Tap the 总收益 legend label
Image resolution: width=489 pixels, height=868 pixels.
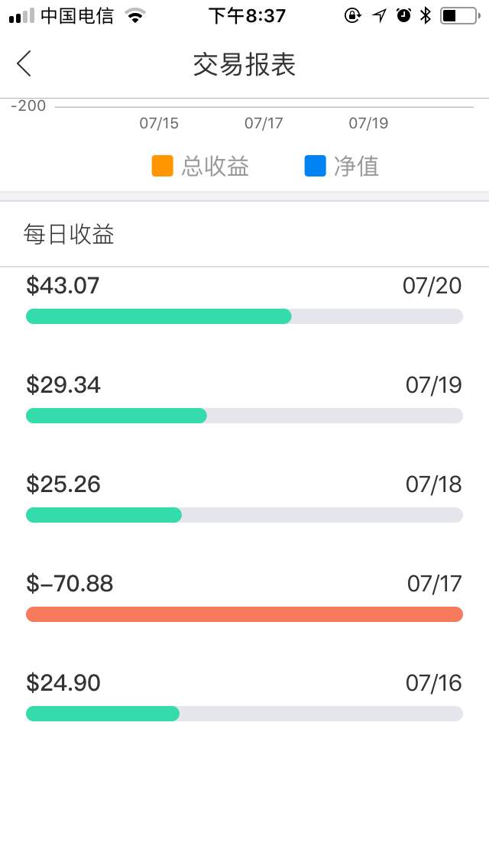pyautogui.click(x=215, y=167)
